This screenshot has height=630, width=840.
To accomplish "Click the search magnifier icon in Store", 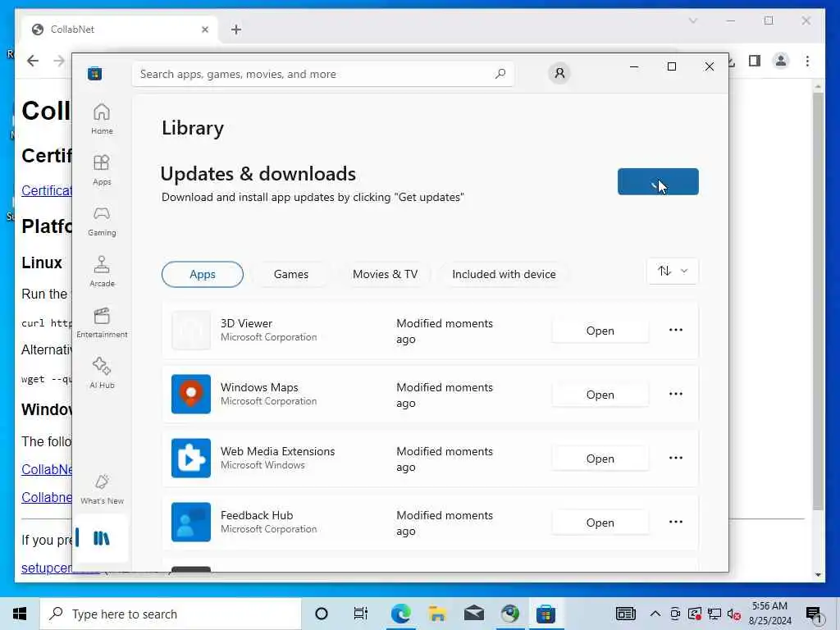I will point(500,74).
